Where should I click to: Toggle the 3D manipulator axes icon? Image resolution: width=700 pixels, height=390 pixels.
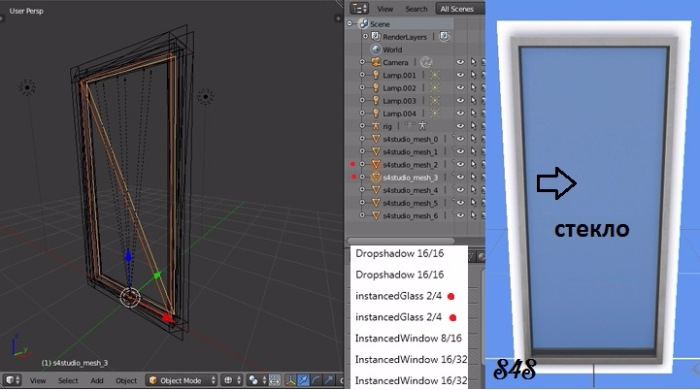pyautogui.click(x=290, y=380)
